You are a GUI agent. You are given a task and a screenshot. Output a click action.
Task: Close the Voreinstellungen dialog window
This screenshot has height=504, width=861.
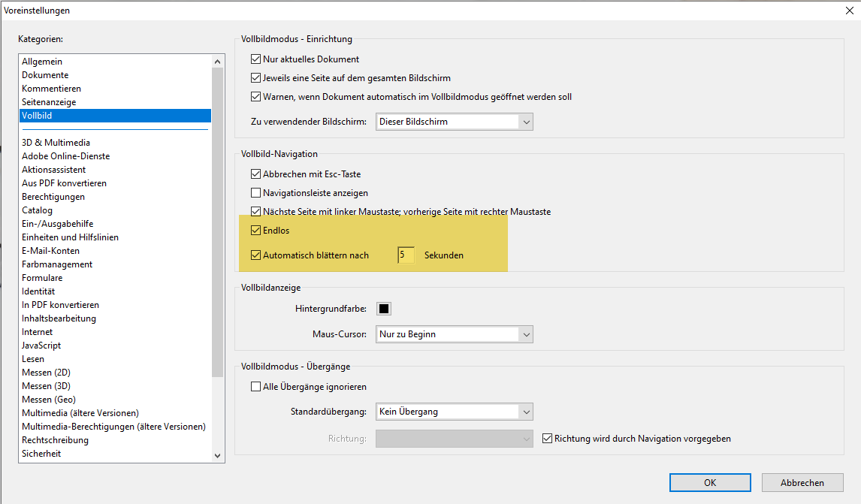pos(848,10)
